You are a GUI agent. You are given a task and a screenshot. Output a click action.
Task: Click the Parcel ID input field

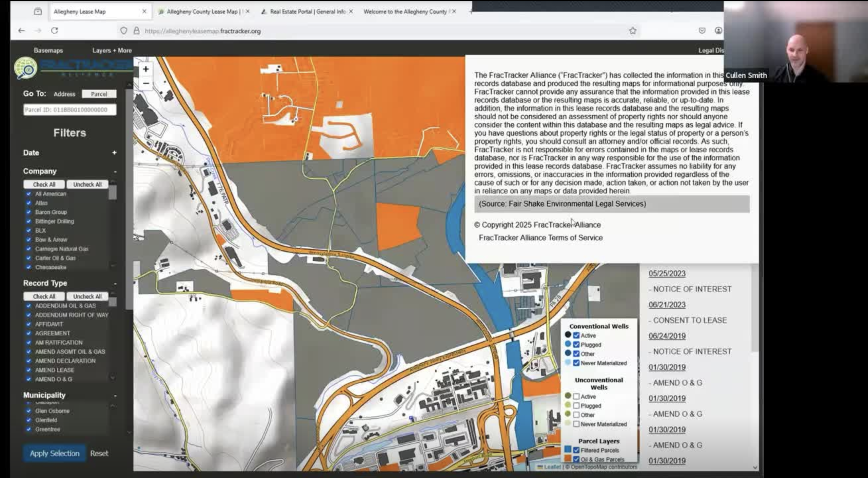coord(70,110)
